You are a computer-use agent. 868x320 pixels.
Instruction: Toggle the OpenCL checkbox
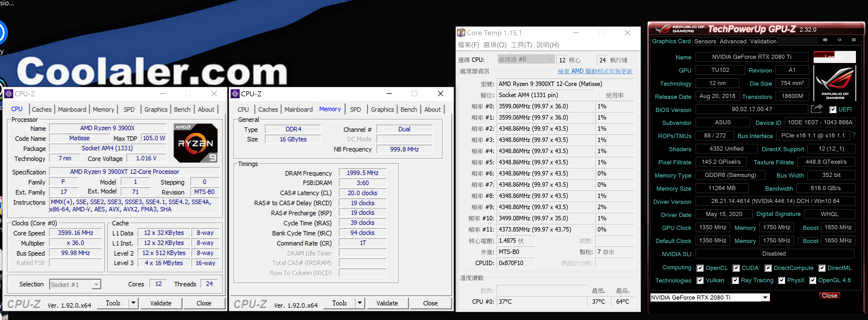[700, 268]
